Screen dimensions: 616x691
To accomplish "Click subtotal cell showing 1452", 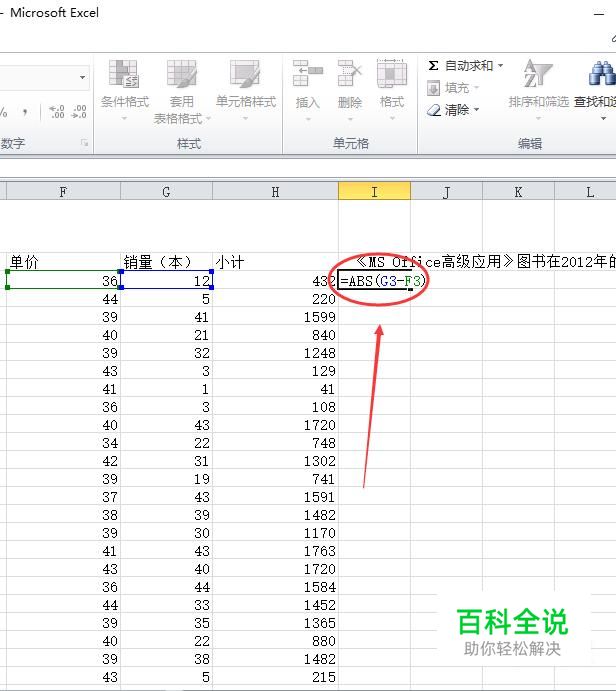I will point(275,605).
